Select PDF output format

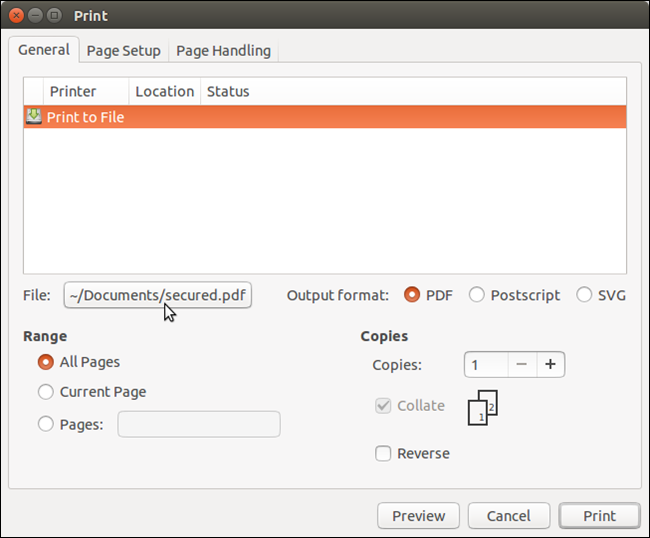click(x=412, y=295)
